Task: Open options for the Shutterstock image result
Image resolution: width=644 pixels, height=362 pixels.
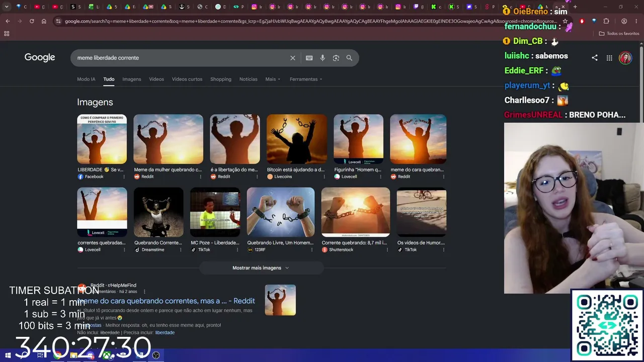Action: tap(387, 250)
